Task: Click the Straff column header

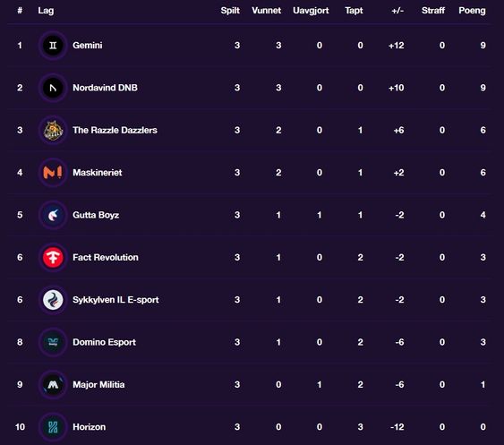Action: pyautogui.click(x=433, y=11)
